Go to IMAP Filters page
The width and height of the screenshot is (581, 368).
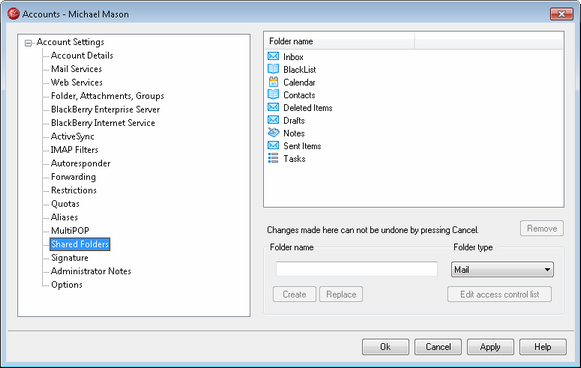[74, 150]
